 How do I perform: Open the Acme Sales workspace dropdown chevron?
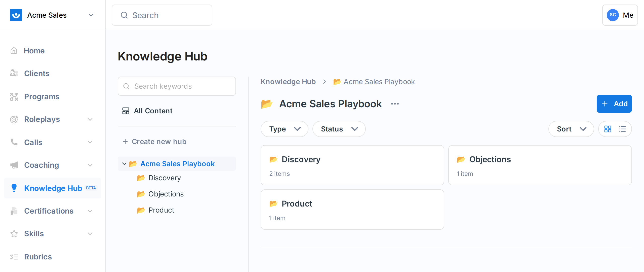91,15
